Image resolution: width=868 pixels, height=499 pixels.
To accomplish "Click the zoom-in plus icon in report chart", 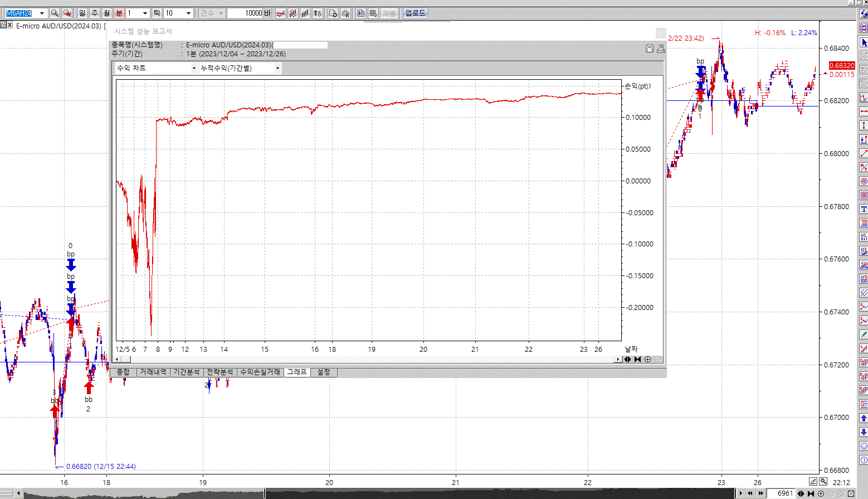I will pos(647,359).
